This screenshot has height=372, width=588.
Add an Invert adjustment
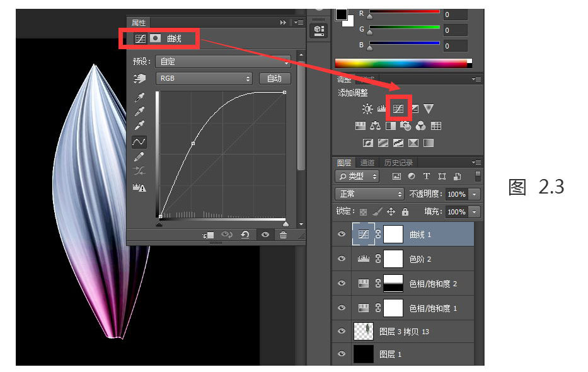coord(368,142)
